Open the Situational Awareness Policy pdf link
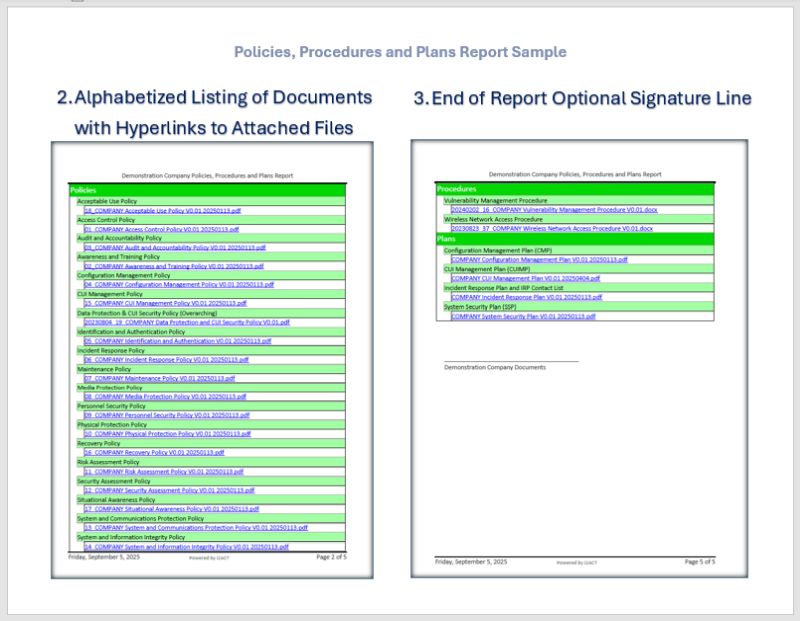Image resolution: width=800 pixels, height=621 pixels. pyautogui.click(x=171, y=509)
